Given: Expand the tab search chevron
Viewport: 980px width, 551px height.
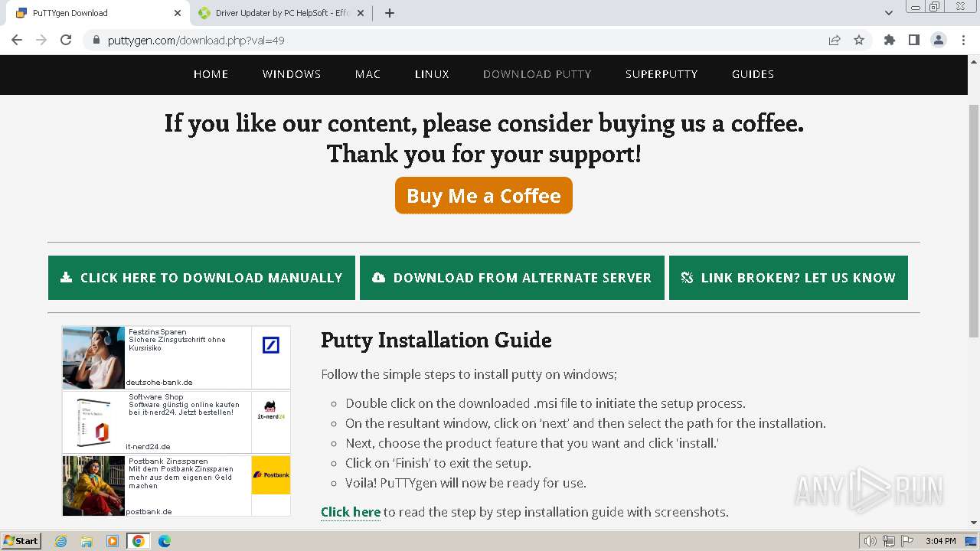Looking at the screenshot, I should click(889, 13).
